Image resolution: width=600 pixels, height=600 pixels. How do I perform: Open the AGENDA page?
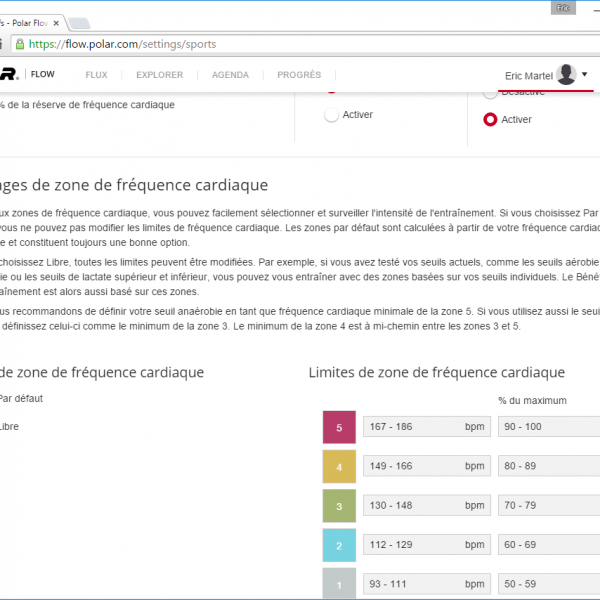230,75
